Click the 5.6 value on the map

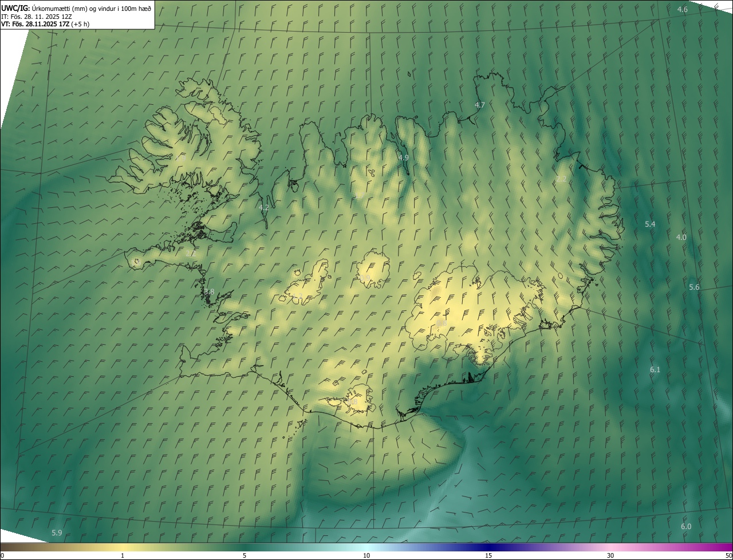[x=694, y=287]
